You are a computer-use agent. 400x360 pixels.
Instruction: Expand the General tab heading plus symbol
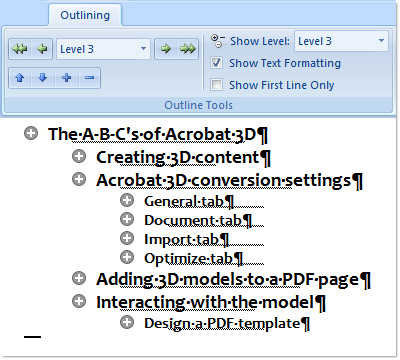[127, 200]
